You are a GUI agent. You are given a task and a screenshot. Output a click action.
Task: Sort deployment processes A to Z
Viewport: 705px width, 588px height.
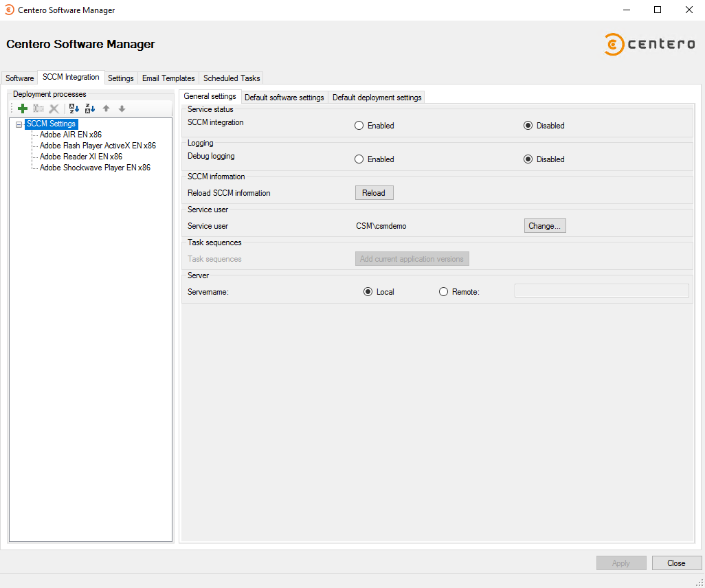point(74,109)
